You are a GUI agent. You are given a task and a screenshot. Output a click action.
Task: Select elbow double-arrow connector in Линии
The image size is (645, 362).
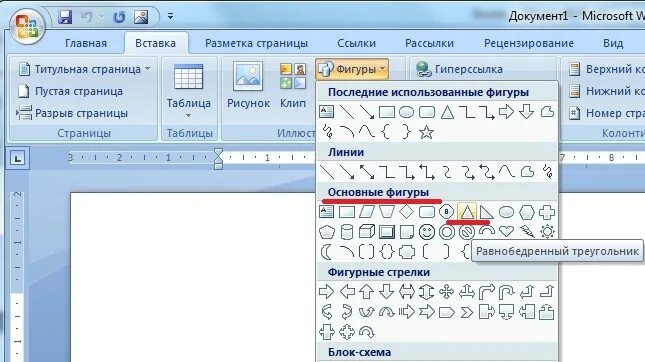[427, 172]
